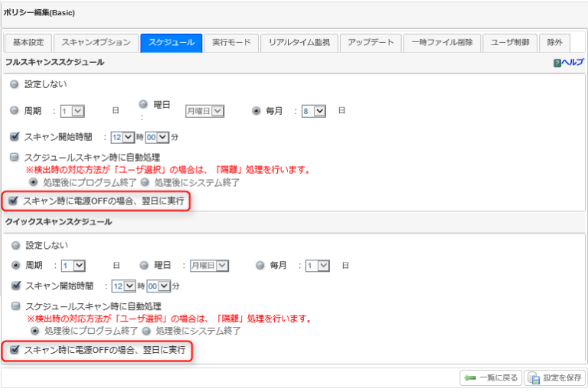Select the ユーザ制御 tab
The width and height of the screenshot is (588, 392).
pyautogui.click(x=510, y=43)
